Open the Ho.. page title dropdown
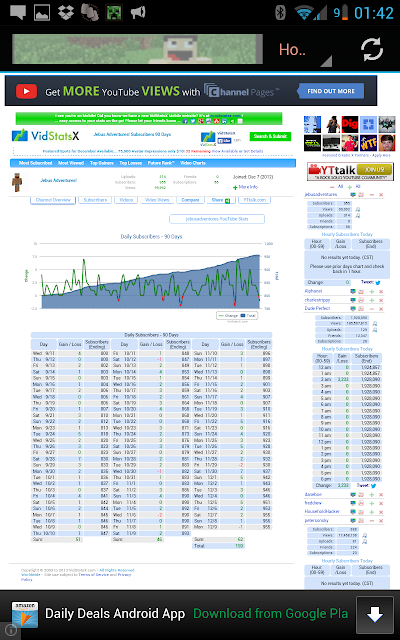400x640 pixels. 305,50
